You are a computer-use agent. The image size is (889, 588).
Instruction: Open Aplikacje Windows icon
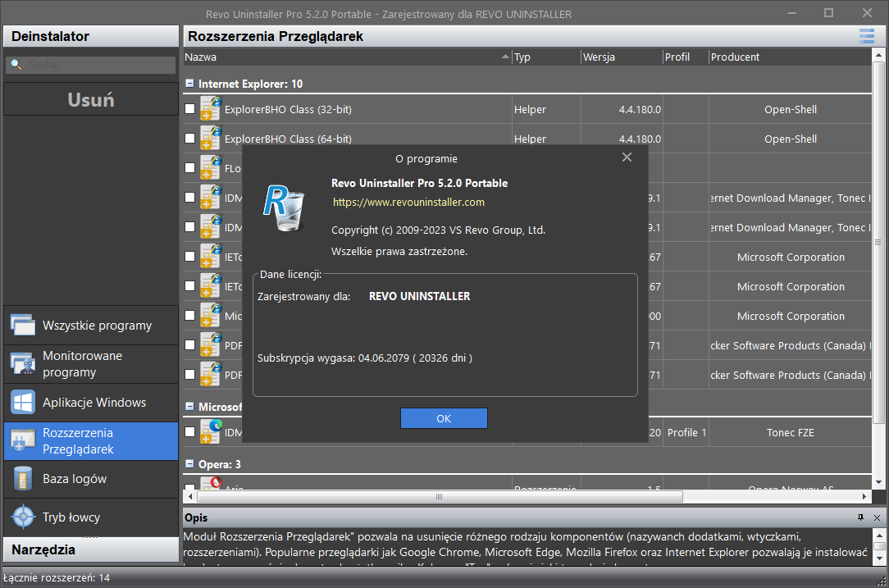coord(23,402)
